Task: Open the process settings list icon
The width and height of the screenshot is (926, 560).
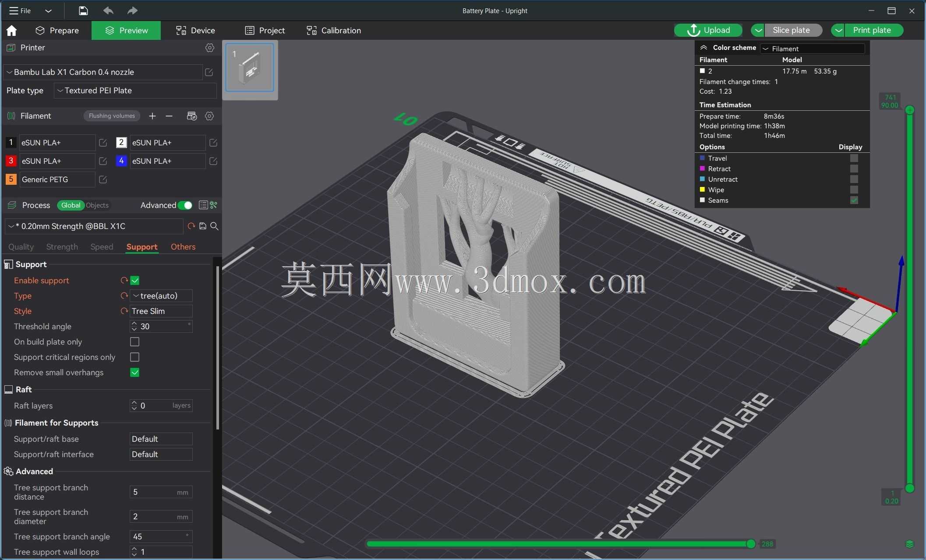Action: point(203,205)
